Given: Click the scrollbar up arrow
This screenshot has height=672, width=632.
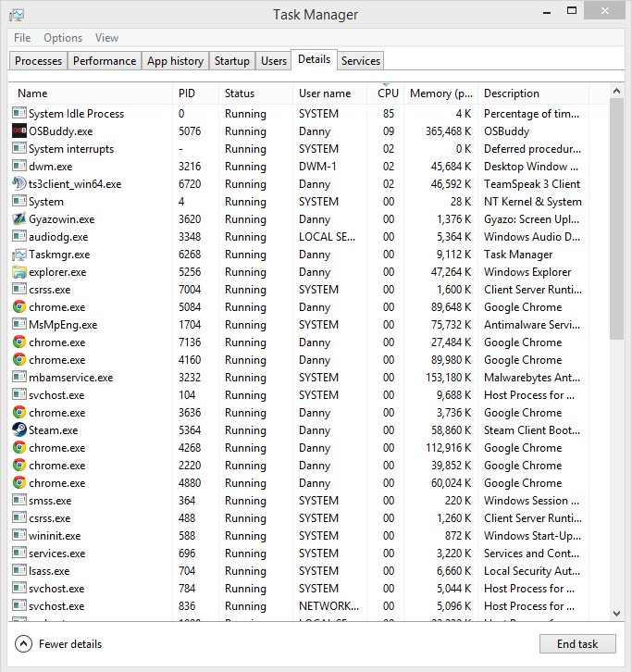Looking at the screenshot, I should pyautogui.click(x=616, y=91).
